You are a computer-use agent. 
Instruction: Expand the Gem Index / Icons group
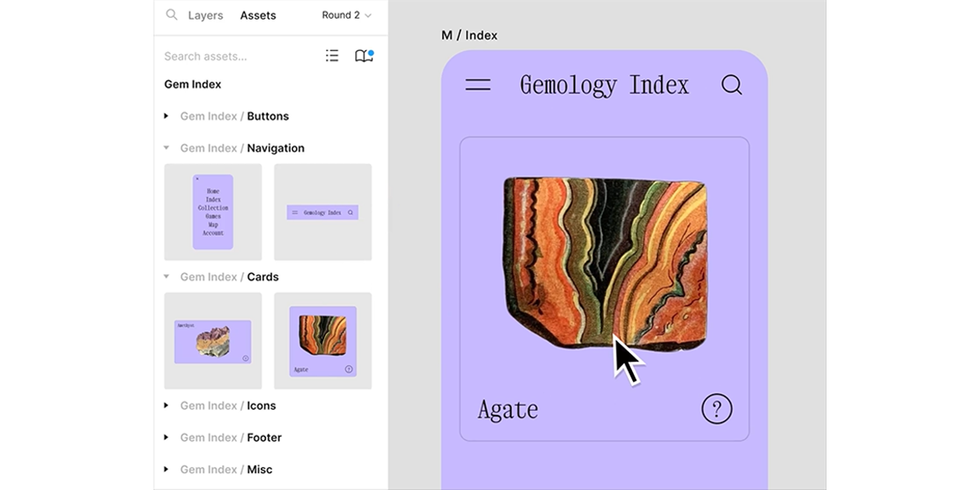pos(167,405)
